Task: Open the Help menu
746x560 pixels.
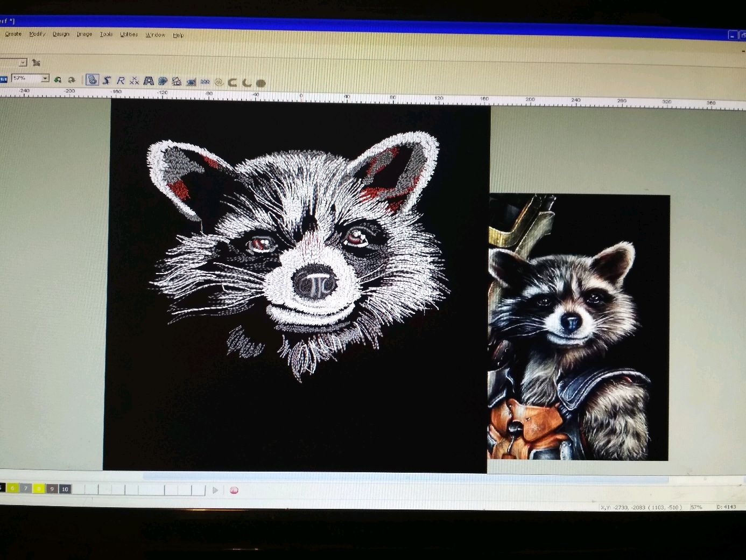Action: pos(178,36)
